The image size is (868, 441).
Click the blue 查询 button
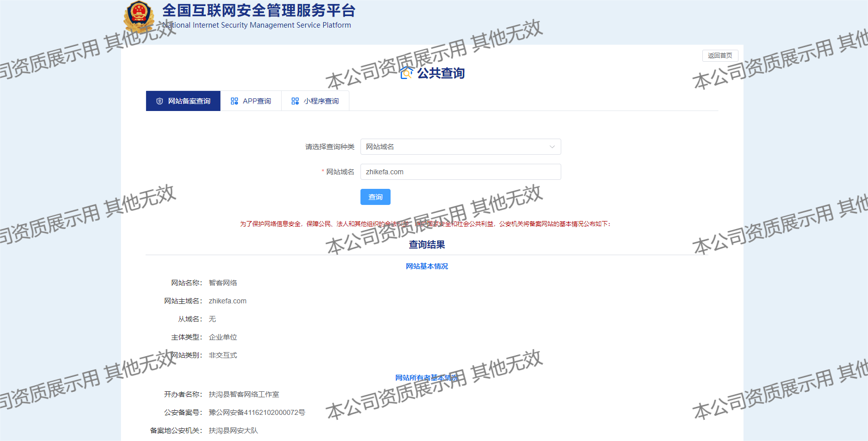pos(376,197)
